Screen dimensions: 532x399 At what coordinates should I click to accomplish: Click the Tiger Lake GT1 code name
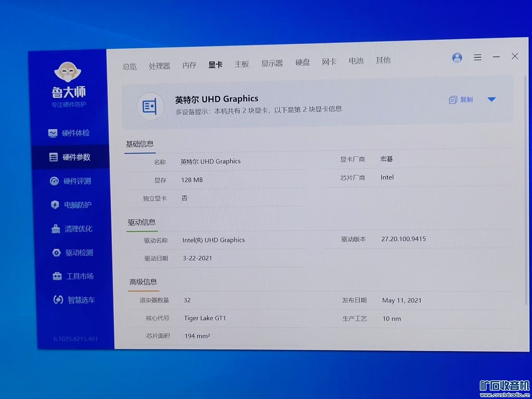[205, 318]
